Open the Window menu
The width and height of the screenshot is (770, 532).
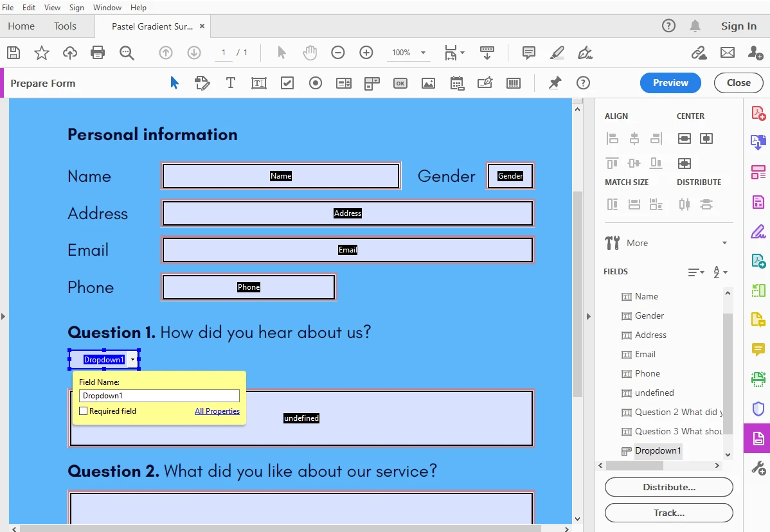107,7
